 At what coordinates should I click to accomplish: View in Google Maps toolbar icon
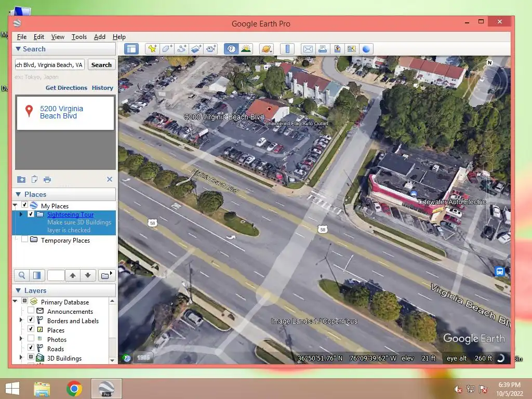click(352, 49)
